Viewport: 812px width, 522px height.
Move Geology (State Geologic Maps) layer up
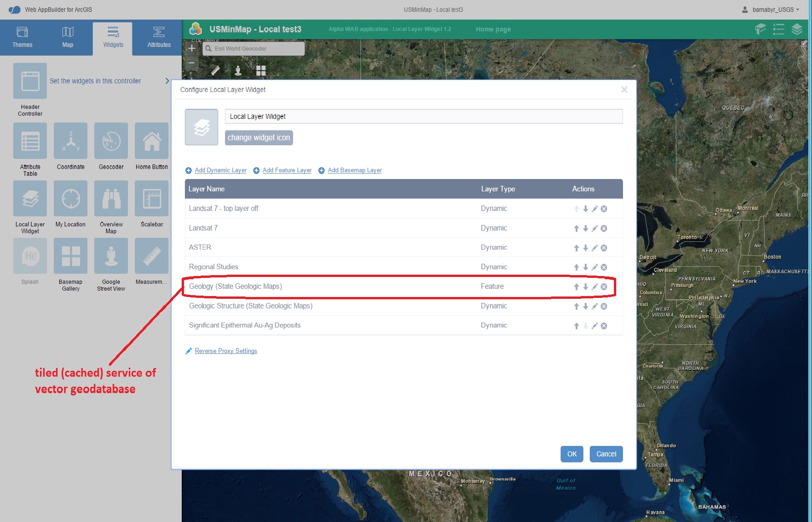coord(577,287)
